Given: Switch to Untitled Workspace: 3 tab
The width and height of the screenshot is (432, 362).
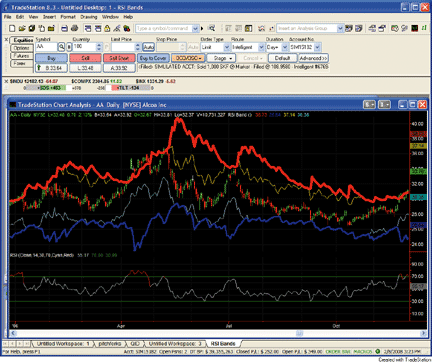Looking at the screenshot, I should point(175,344).
